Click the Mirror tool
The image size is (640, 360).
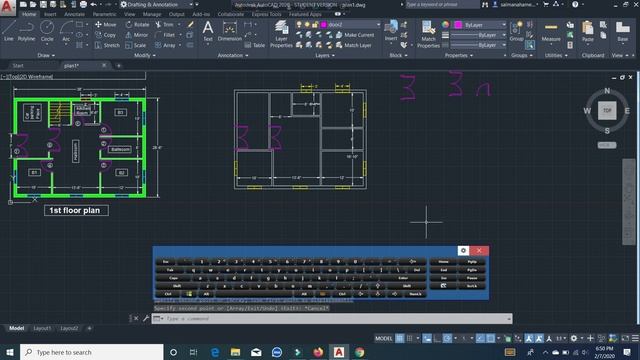coord(137,35)
